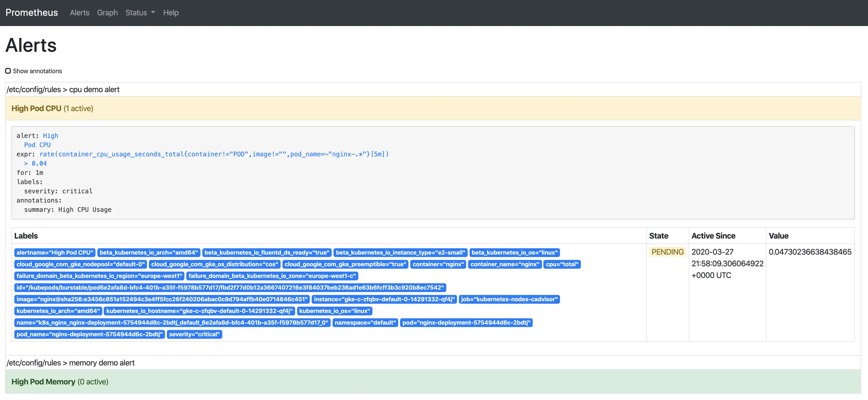Click the cpu="total" label badge
868x400 pixels.
(x=562, y=264)
